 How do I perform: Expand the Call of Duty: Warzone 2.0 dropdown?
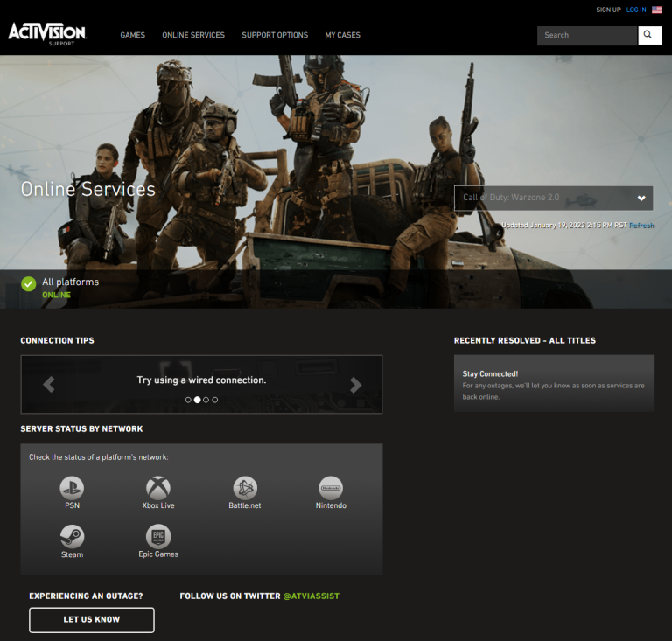click(x=553, y=198)
